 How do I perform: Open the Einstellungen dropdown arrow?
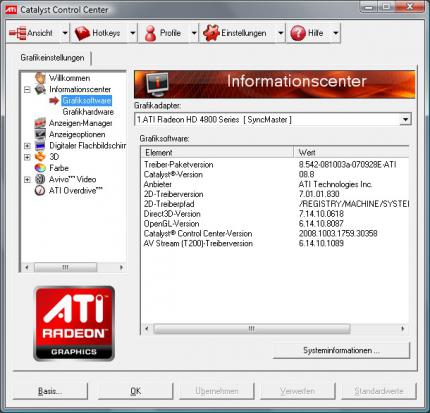[281, 33]
